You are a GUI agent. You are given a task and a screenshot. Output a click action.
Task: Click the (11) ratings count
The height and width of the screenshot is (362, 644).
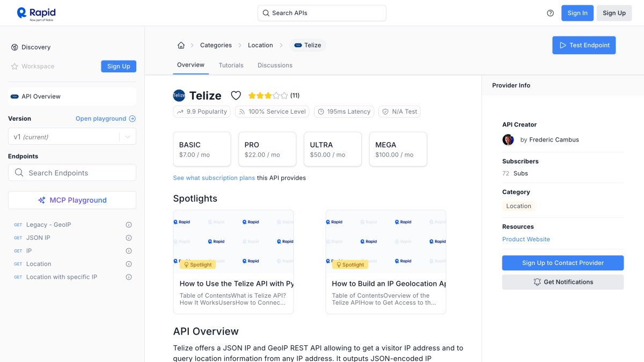[295, 95]
